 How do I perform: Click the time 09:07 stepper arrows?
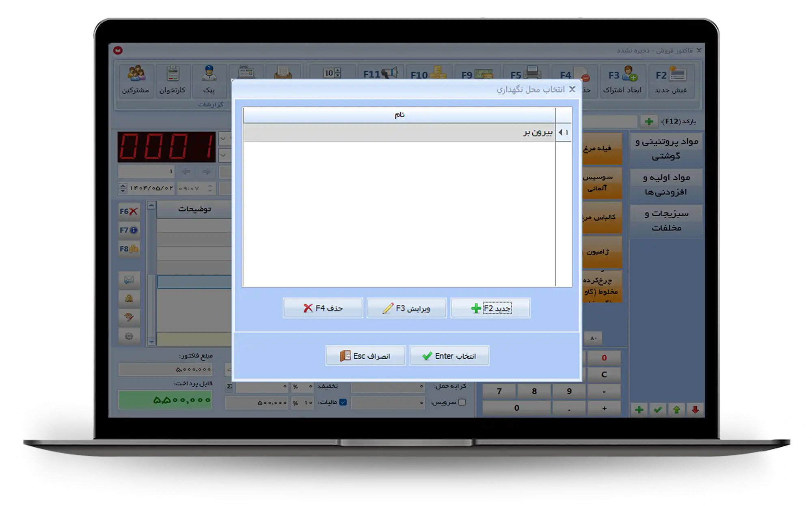click(210, 188)
